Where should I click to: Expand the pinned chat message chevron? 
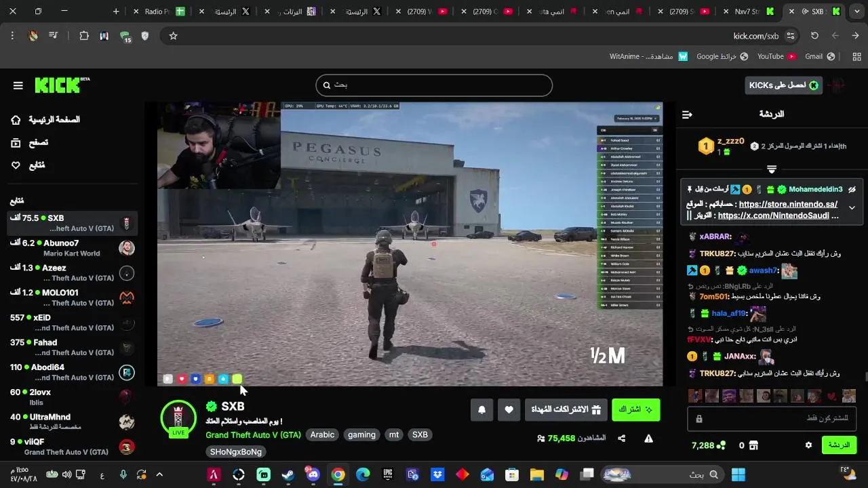tap(852, 208)
